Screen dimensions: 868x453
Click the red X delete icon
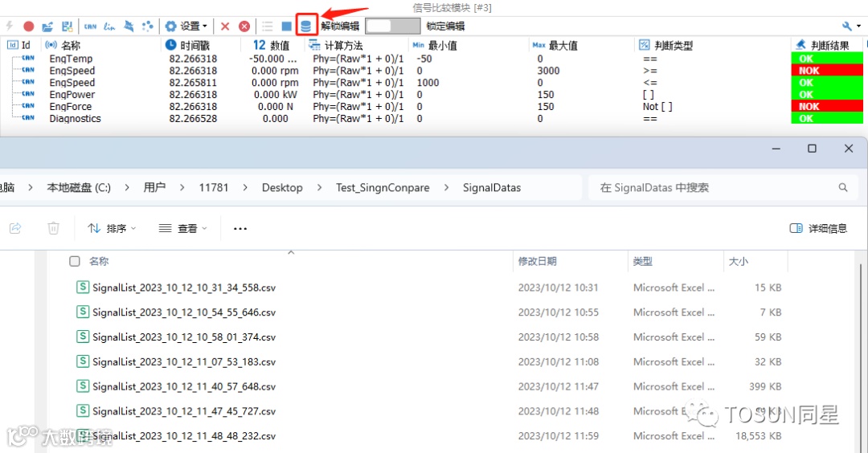click(225, 26)
